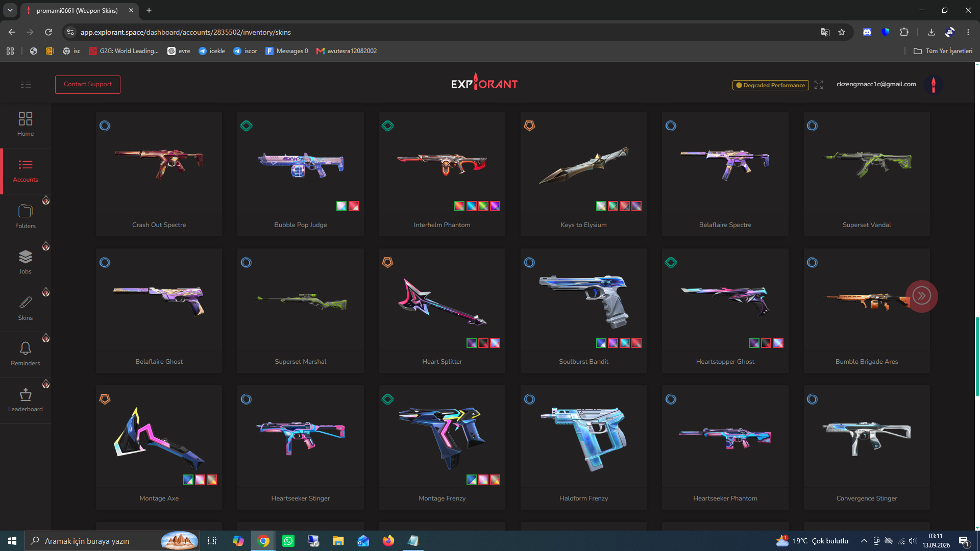Click the Contact Support button
The width and height of the screenshot is (980, 551).
[88, 85]
